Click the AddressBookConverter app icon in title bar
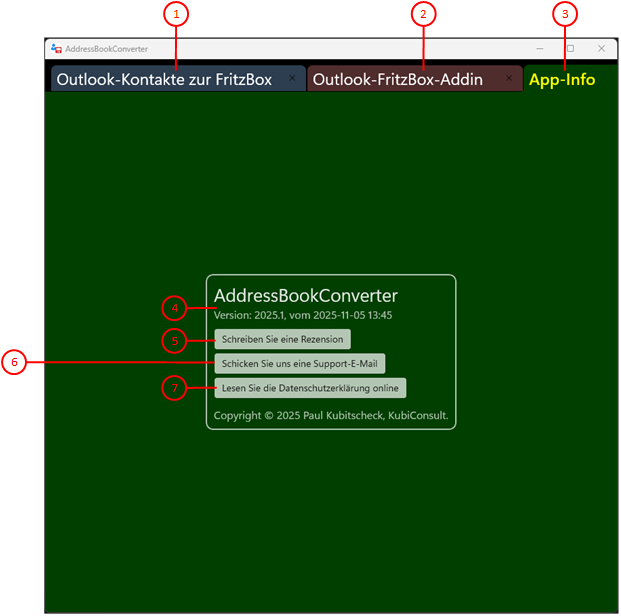 point(56,48)
